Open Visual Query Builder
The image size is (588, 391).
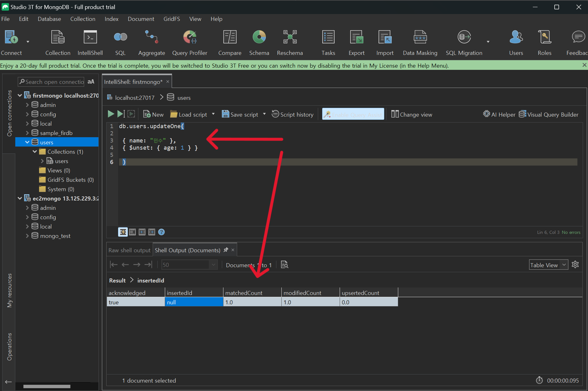[548, 114]
